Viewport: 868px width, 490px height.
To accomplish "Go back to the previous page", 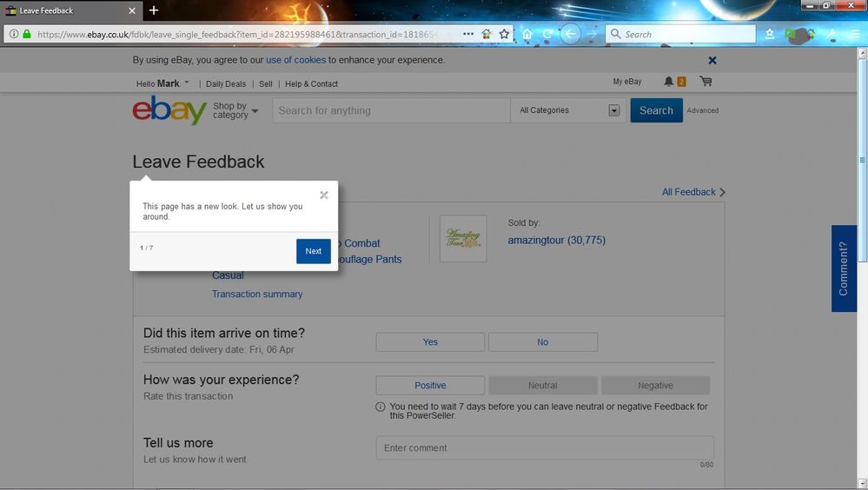I will click(x=570, y=35).
